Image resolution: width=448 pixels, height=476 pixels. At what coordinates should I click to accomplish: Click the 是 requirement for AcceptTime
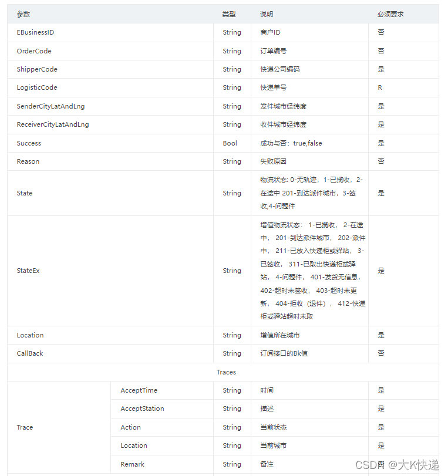point(381,390)
